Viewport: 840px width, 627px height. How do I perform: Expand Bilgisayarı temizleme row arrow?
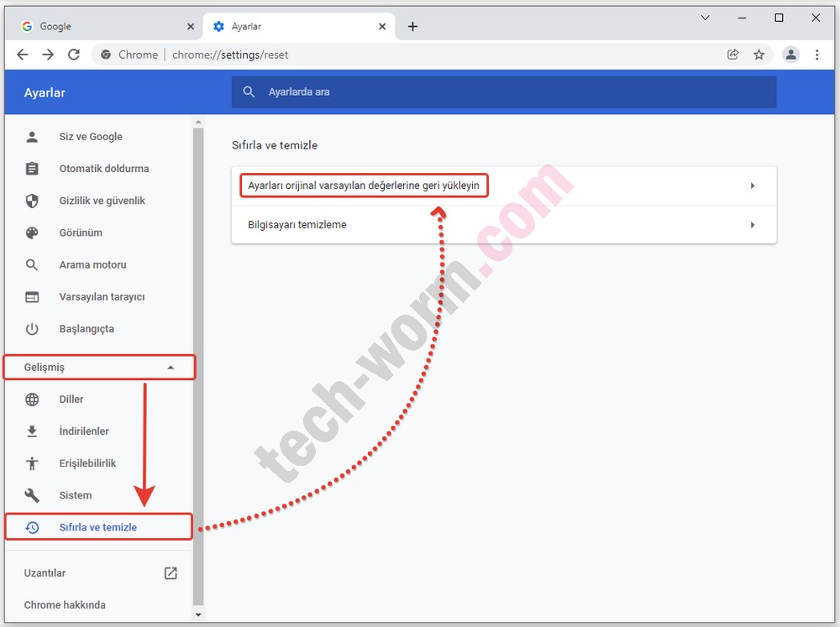(752, 225)
